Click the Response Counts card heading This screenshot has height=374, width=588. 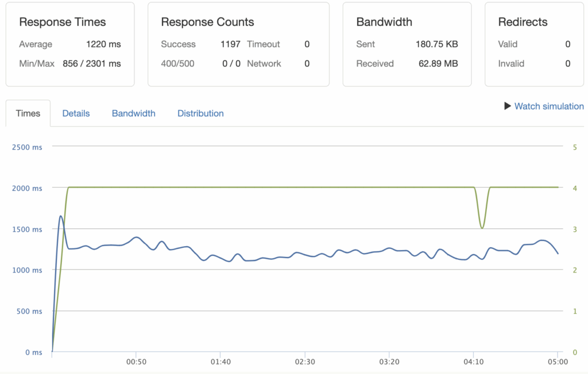pyautogui.click(x=207, y=22)
